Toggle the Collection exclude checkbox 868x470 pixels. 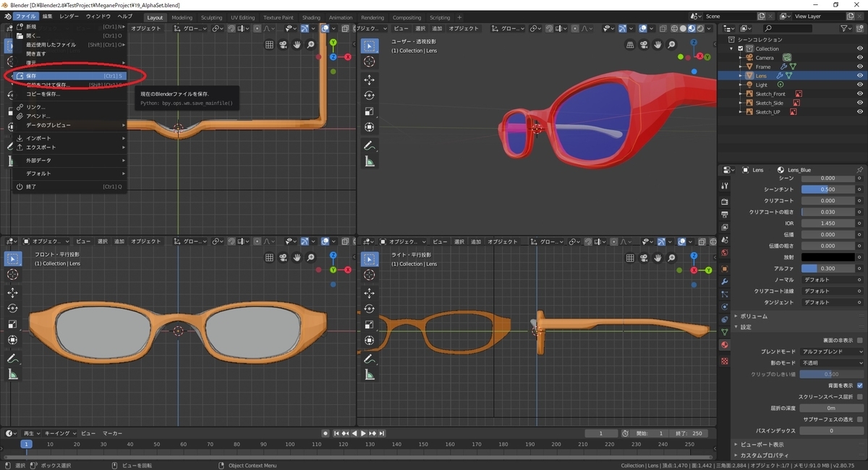(741, 48)
